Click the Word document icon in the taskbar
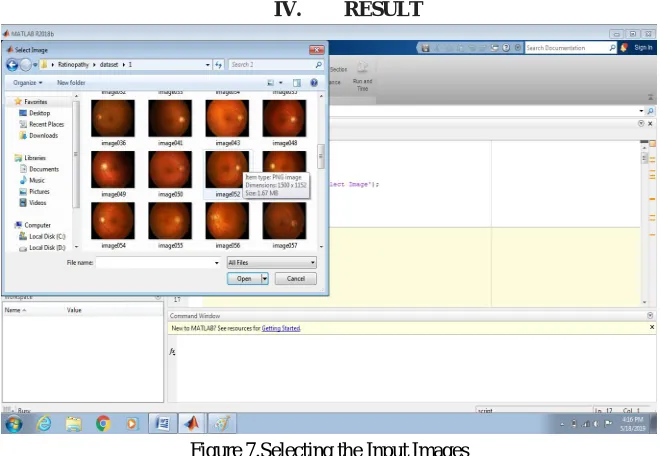The width and height of the screenshot is (660, 456). click(162, 423)
